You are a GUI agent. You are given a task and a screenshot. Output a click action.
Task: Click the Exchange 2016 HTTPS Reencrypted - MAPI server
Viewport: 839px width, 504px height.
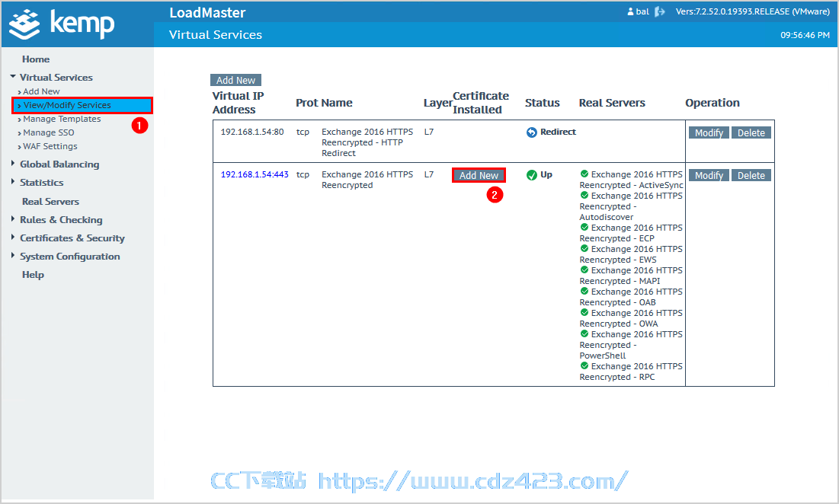(x=632, y=276)
